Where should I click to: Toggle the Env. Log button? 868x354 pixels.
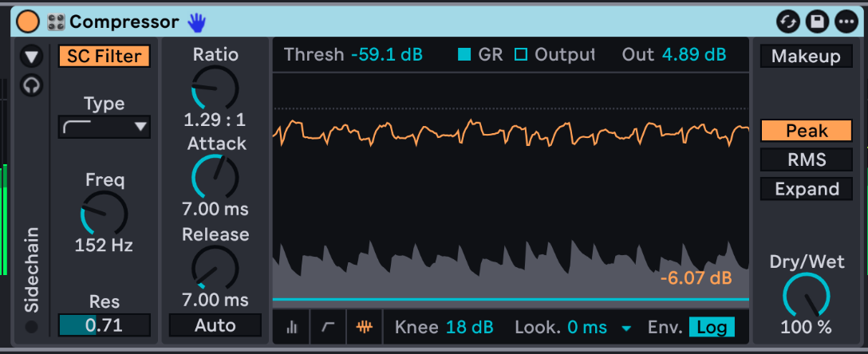(x=712, y=328)
